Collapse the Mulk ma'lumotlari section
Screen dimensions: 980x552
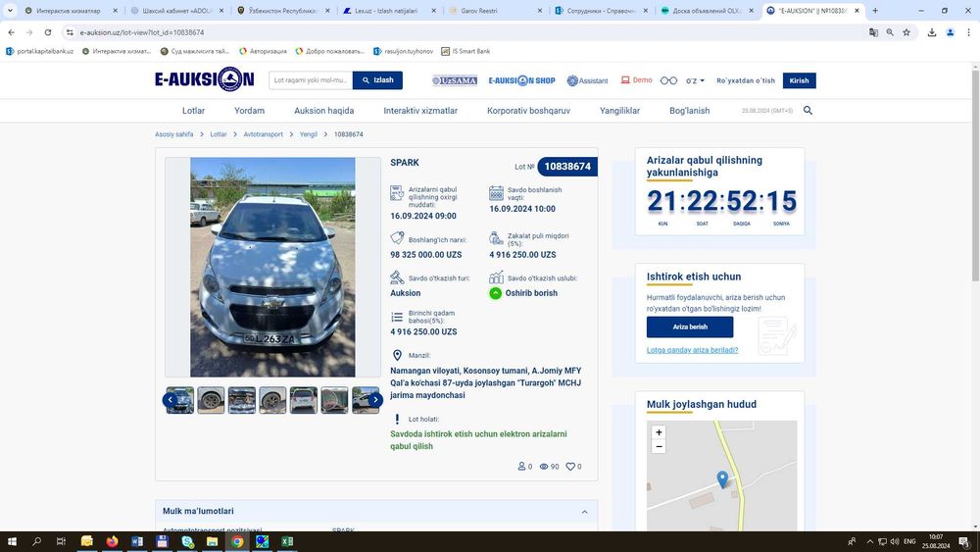(584, 512)
